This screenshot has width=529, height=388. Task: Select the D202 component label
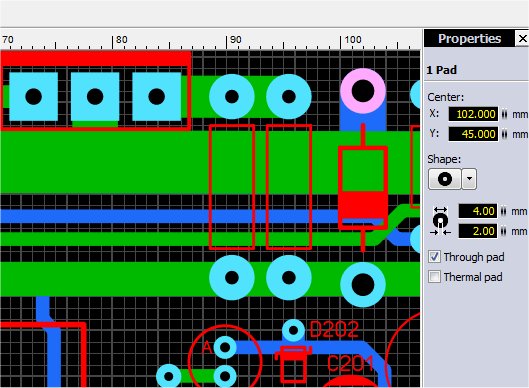(334, 329)
